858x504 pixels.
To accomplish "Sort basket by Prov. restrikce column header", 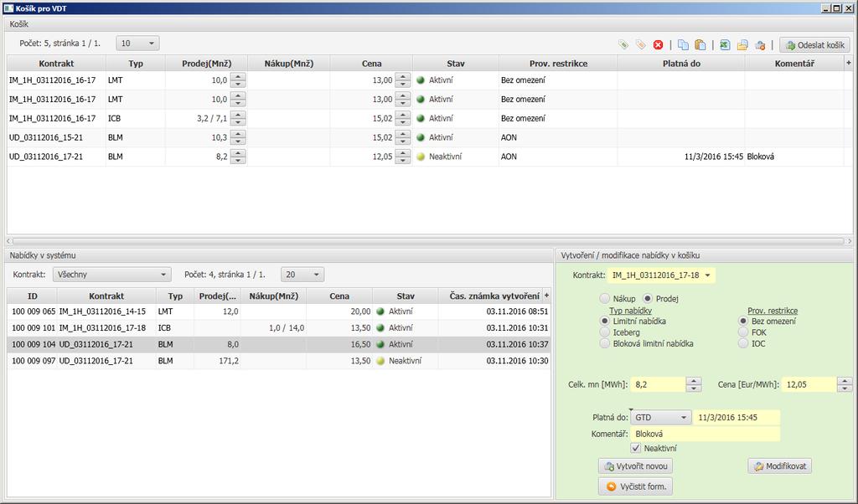I will (558, 64).
